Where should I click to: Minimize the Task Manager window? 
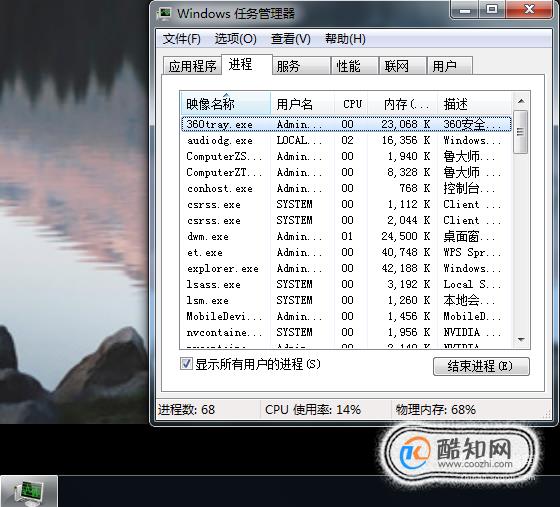coord(465,9)
